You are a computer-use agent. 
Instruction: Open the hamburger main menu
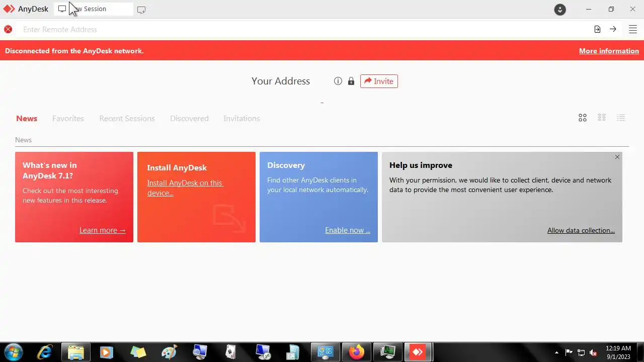coord(633,29)
